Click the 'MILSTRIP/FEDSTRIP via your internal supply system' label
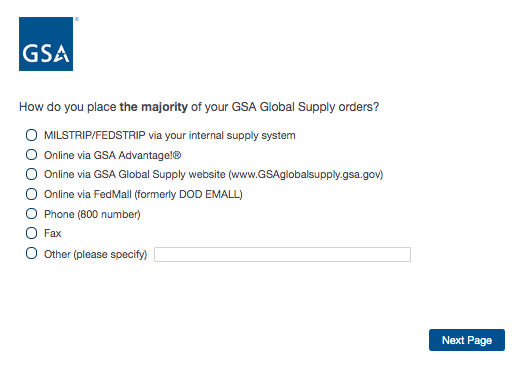Viewport: 518px width, 376px height. [x=170, y=135]
